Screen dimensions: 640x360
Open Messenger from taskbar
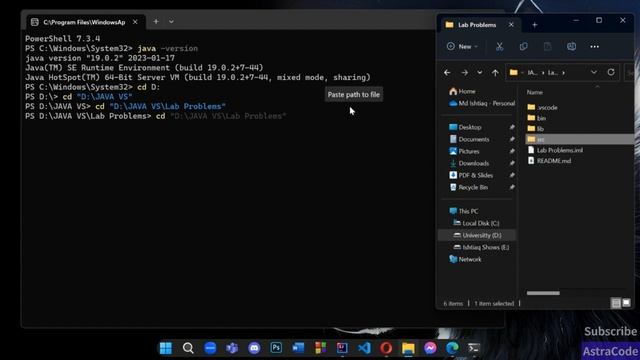pos(430,348)
